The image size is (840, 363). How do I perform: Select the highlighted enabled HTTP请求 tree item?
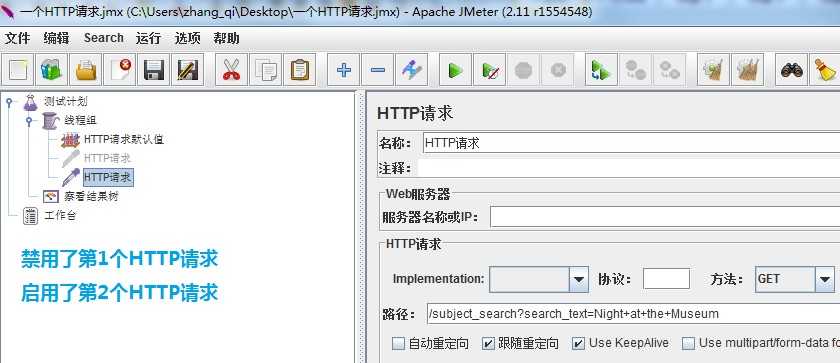pyautogui.click(x=108, y=177)
